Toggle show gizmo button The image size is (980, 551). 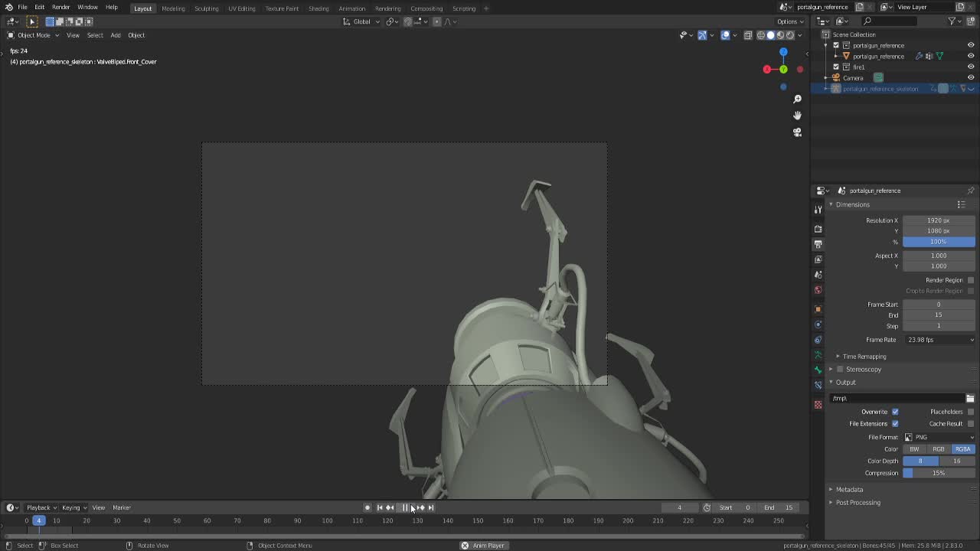pos(702,35)
